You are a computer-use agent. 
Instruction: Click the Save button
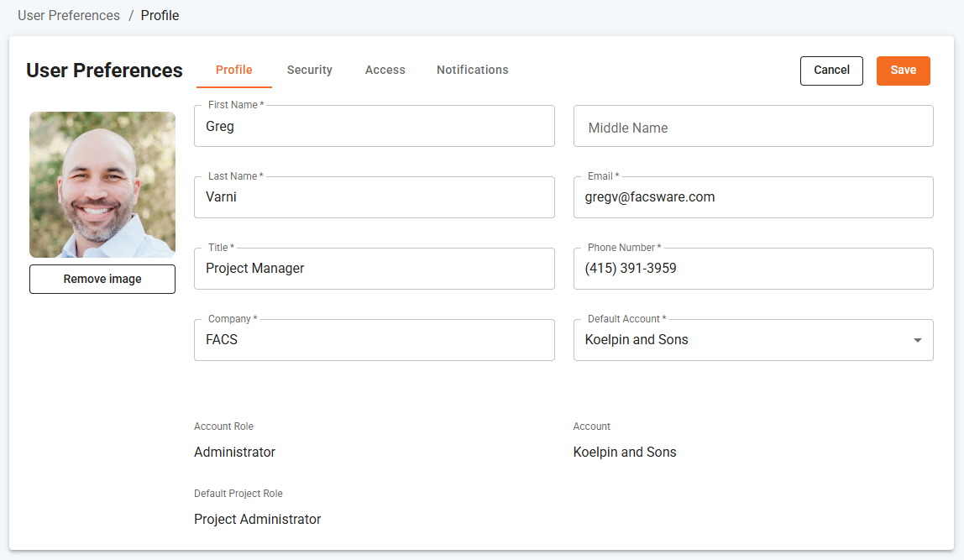pyautogui.click(x=904, y=71)
